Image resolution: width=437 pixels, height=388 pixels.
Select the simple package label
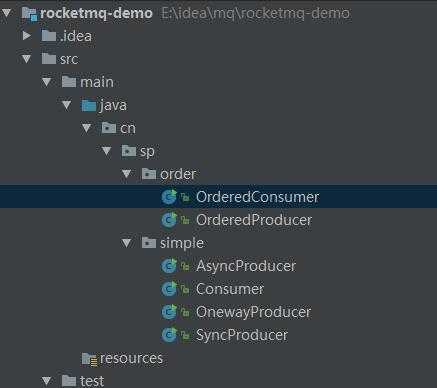click(182, 243)
